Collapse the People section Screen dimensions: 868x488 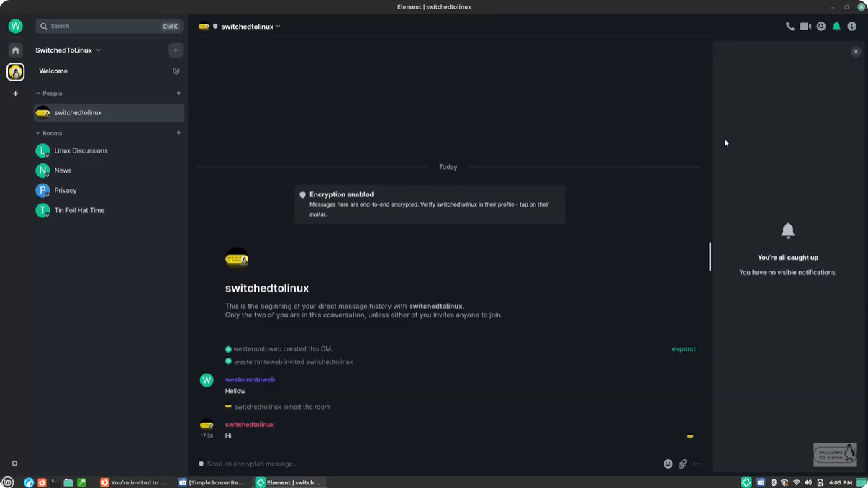tap(49, 94)
